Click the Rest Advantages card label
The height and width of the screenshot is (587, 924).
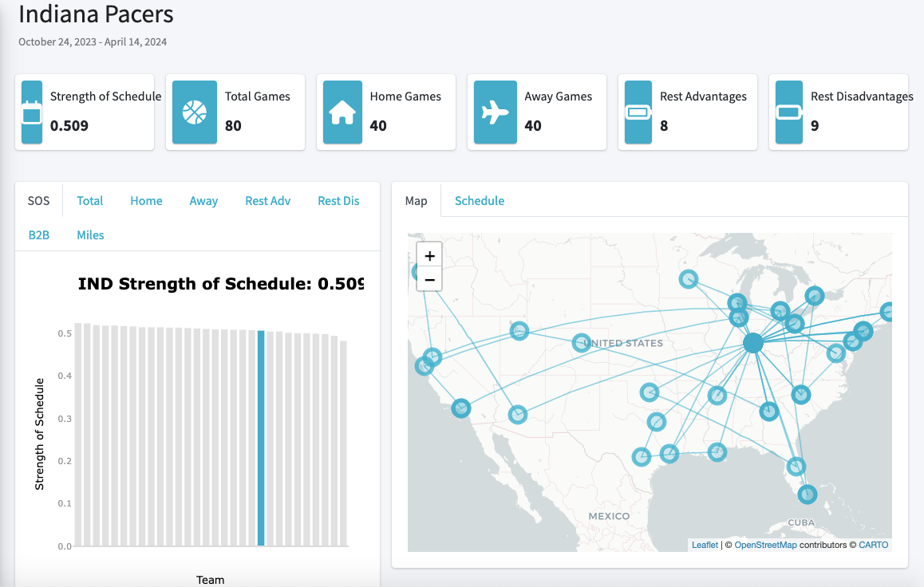point(703,97)
